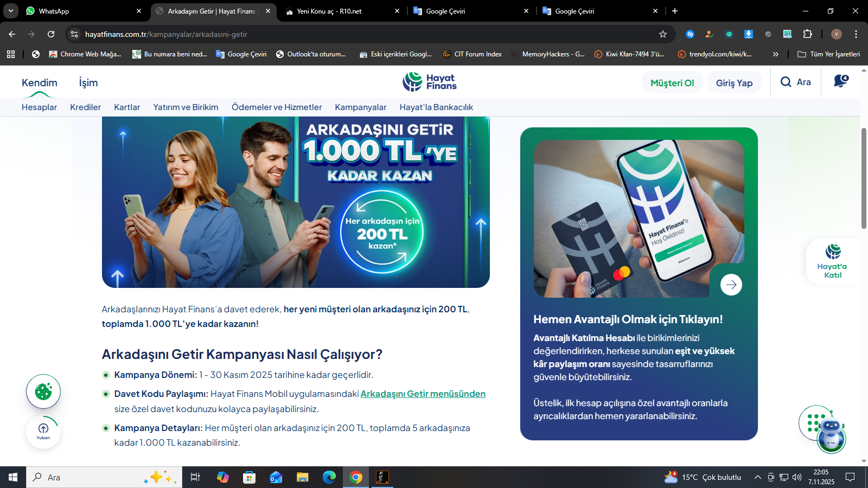Open Chrome extensions puzzle icon
The width and height of the screenshot is (868, 488).
point(807,34)
